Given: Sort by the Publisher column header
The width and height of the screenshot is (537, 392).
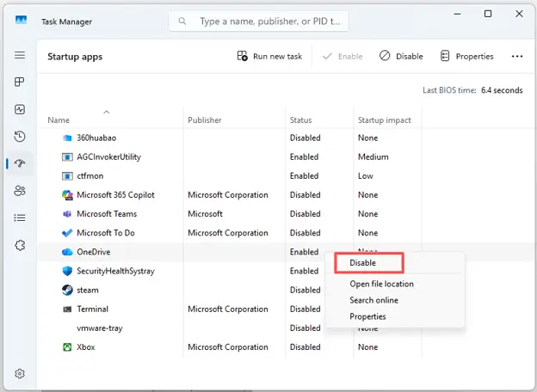Looking at the screenshot, I should point(205,120).
